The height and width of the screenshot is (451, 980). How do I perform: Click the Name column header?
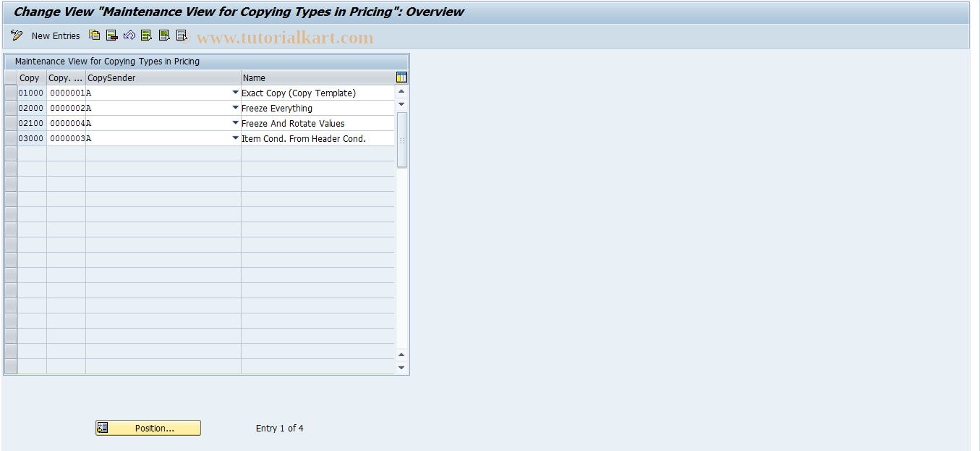tap(318, 77)
